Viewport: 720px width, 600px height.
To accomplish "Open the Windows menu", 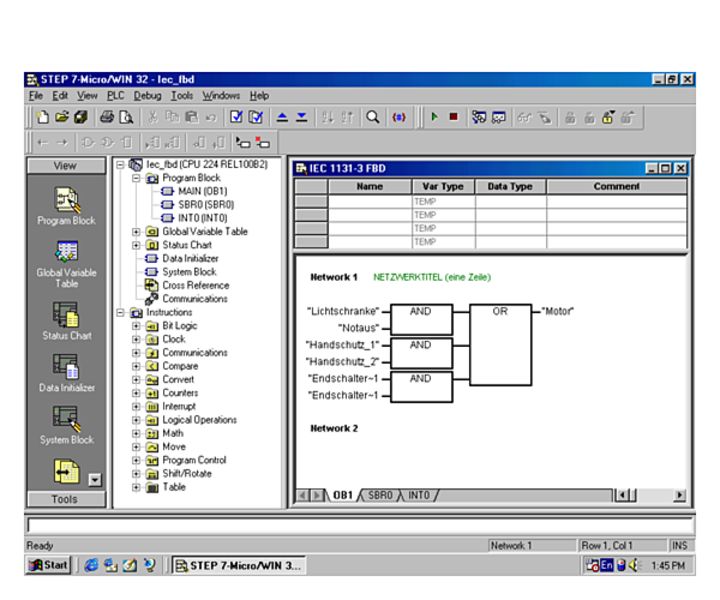I will [221, 95].
